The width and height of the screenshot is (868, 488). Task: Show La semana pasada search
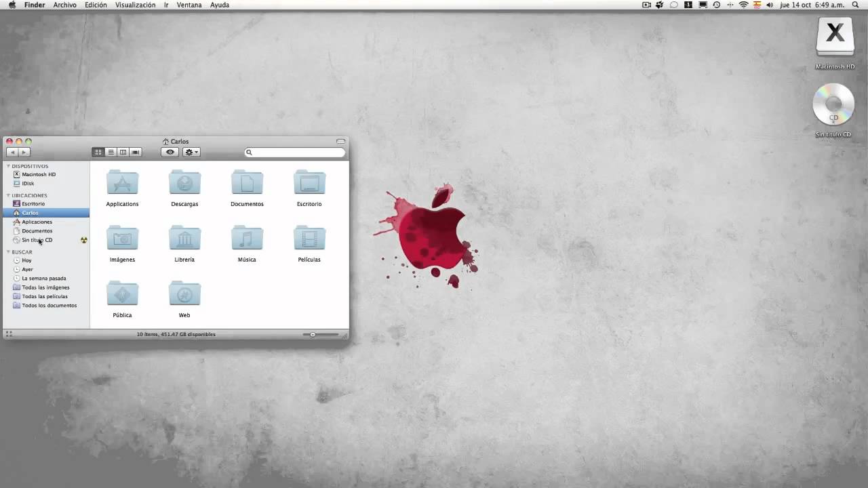47,279
